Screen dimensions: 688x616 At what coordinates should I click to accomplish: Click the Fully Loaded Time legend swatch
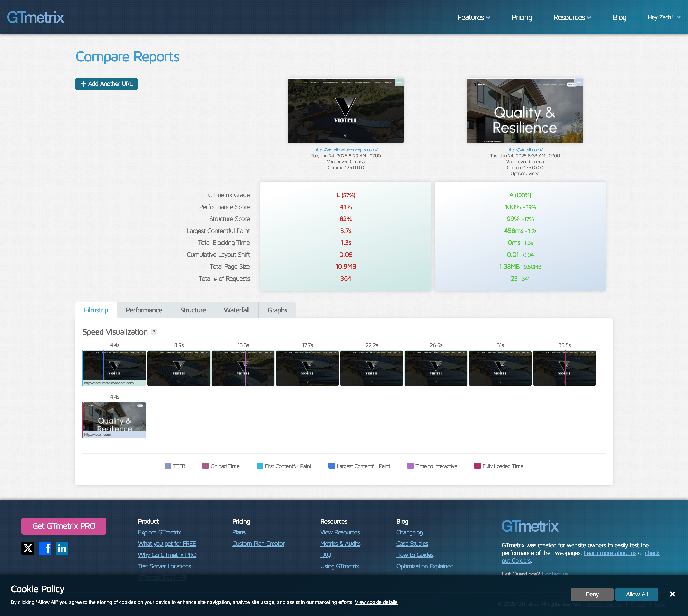[477, 466]
